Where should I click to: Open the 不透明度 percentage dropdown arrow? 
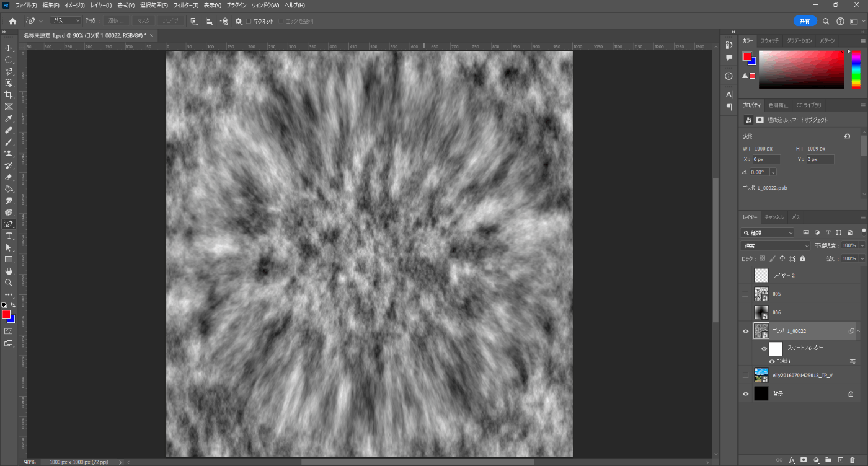coord(862,245)
